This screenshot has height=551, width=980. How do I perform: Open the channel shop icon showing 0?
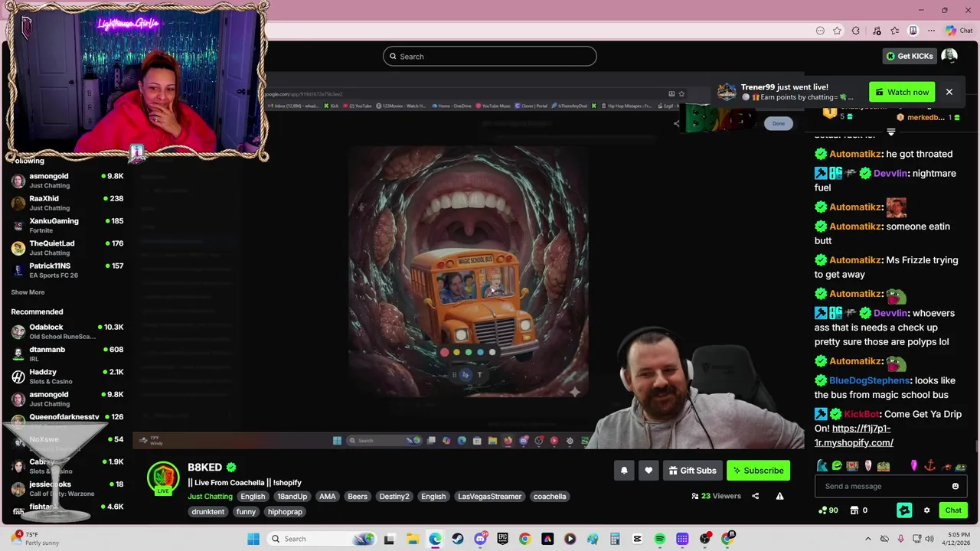pos(859,510)
